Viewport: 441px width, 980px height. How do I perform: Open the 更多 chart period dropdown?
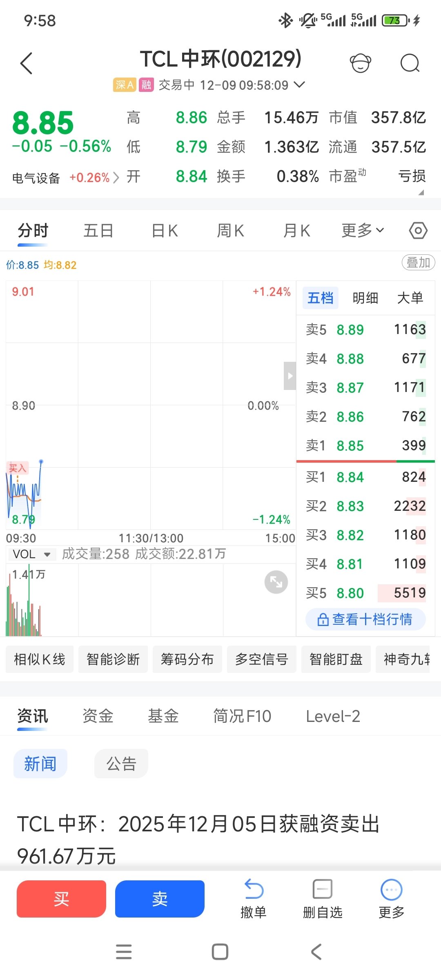(363, 231)
